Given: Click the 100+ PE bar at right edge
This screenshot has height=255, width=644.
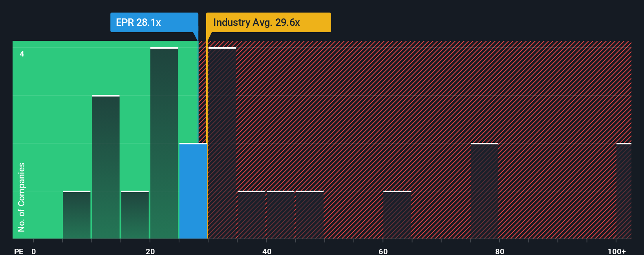Looking at the screenshot, I should pyautogui.click(x=624, y=191).
